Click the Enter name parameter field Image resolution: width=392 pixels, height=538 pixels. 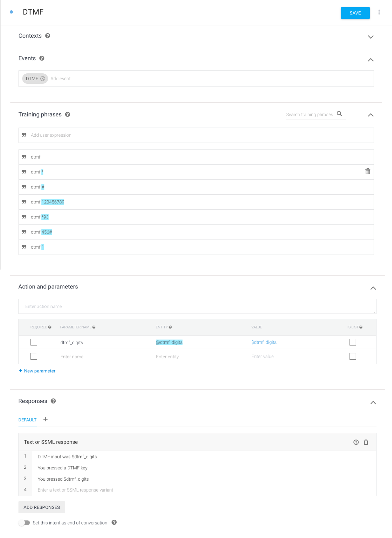(72, 357)
